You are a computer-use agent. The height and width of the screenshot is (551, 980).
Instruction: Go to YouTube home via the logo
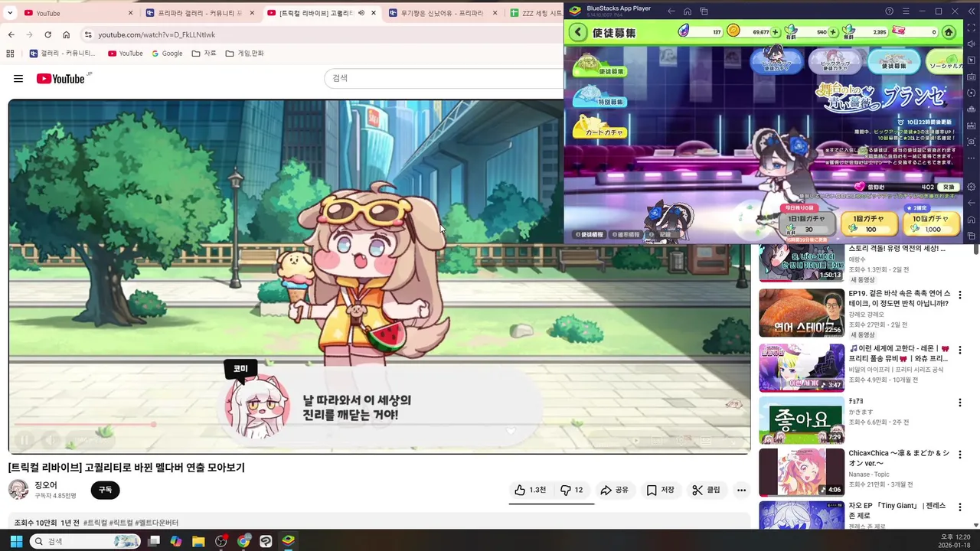pyautogui.click(x=60, y=79)
